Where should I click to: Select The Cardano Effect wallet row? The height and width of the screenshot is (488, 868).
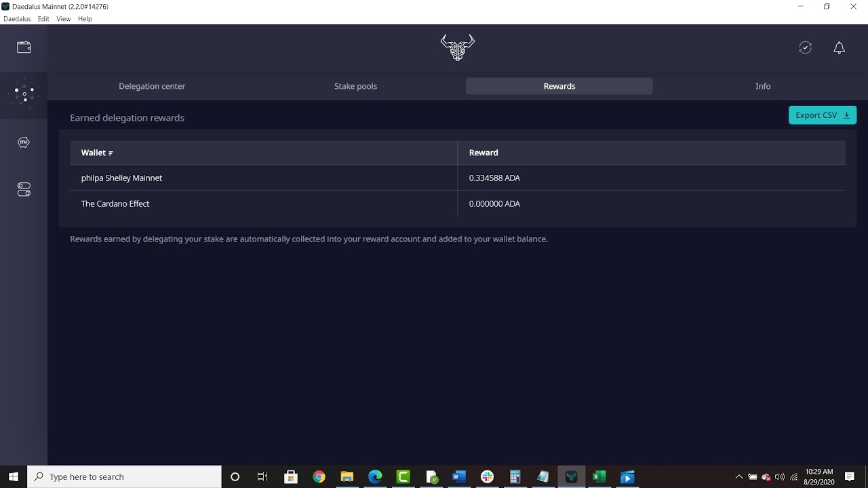click(x=458, y=203)
